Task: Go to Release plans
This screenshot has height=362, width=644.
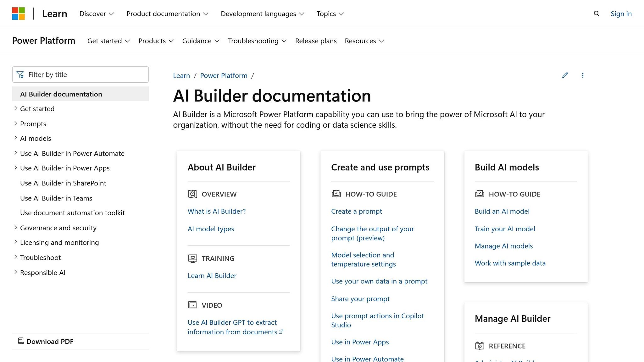Action: [316, 41]
